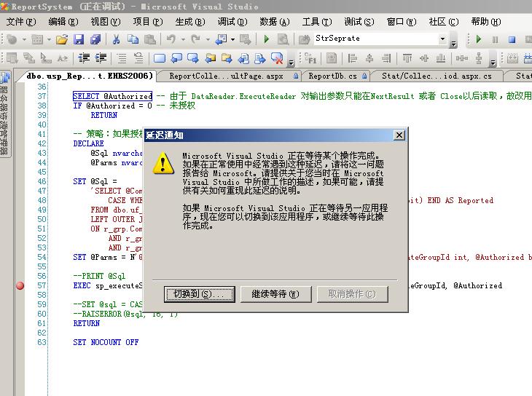Close the 延迟通知 dialog
The height and width of the screenshot is (396, 532).
click(x=399, y=135)
